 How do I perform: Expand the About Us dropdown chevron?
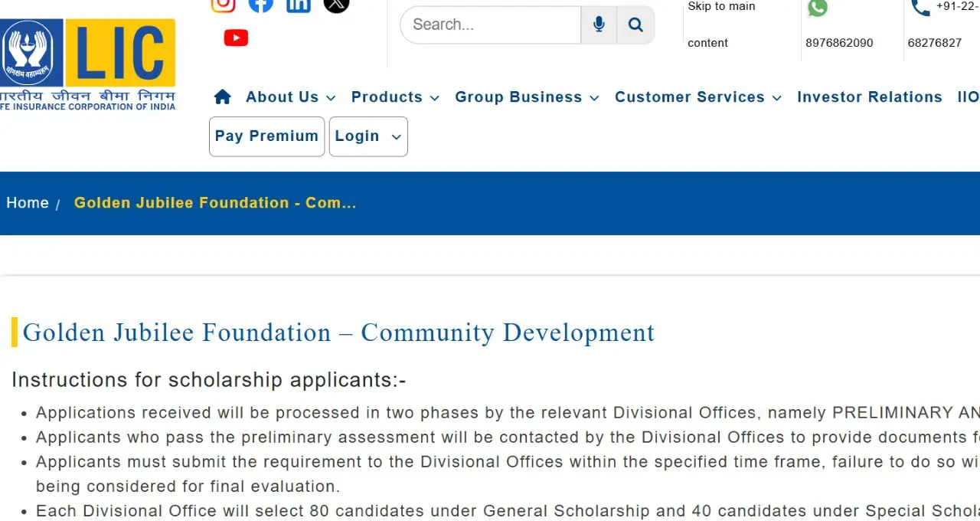(x=331, y=98)
